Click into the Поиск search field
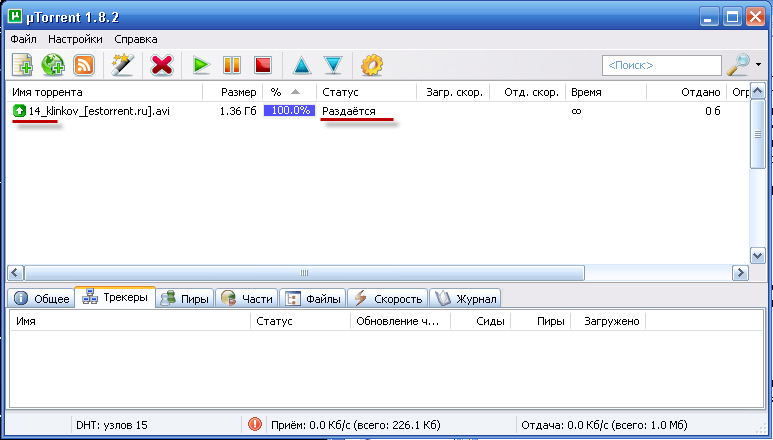This screenshot has height=440, width=773. tap(662, 65)
